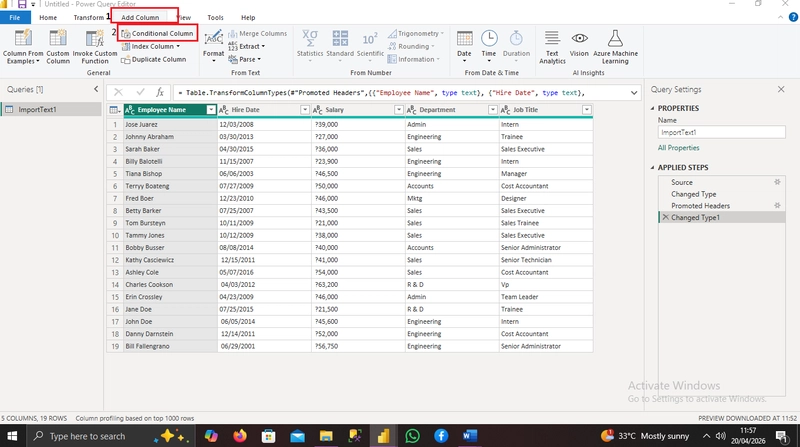Edit the query Name field
Screen dimensions: 800x447
pyautogui.click(x=721, y=132)
